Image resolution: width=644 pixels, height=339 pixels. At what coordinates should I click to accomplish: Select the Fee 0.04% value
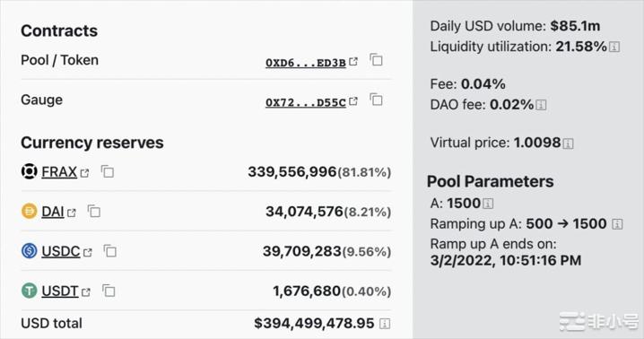483,83
